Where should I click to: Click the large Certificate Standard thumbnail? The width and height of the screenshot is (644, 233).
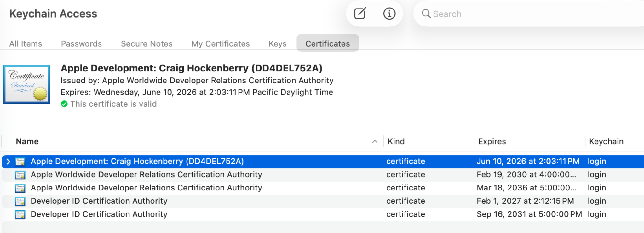(x=27, y=84)
